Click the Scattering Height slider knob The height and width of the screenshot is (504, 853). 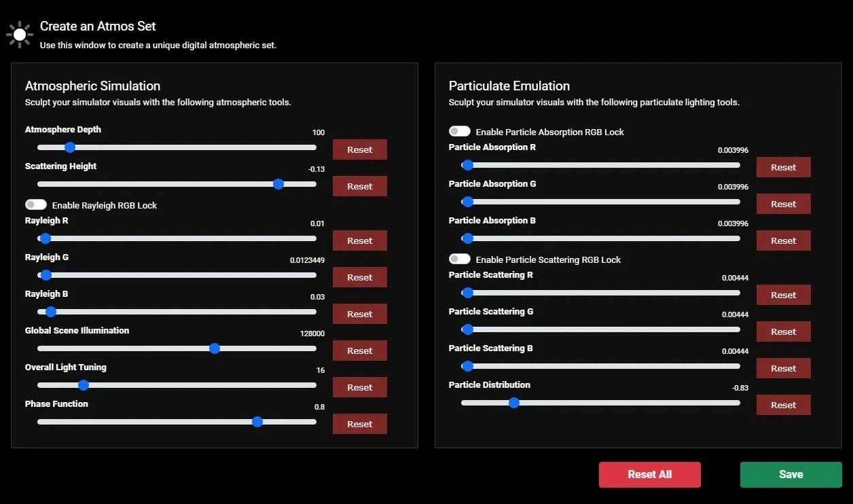tap(278, 184)
